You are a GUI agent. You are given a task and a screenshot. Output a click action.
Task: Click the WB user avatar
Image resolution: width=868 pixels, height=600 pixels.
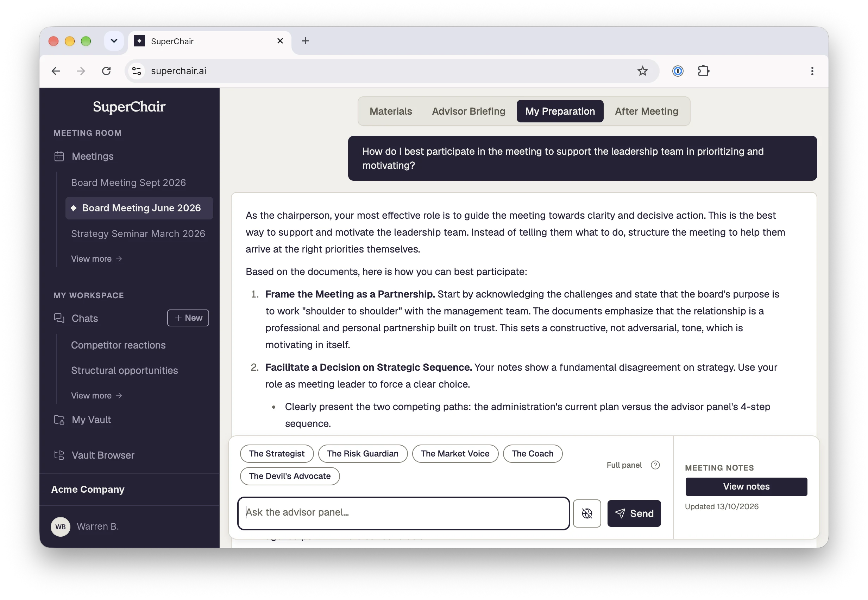[60, 526]
